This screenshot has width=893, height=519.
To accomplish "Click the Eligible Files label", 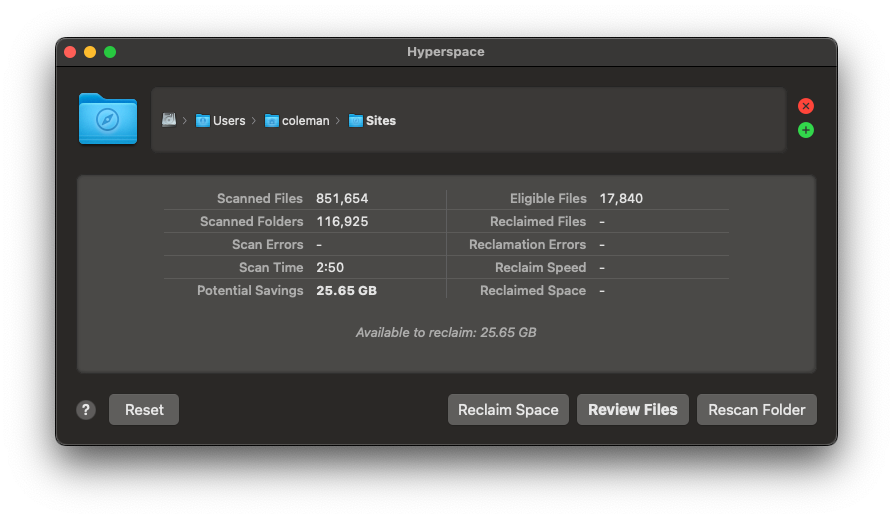I will pos(548,198).
